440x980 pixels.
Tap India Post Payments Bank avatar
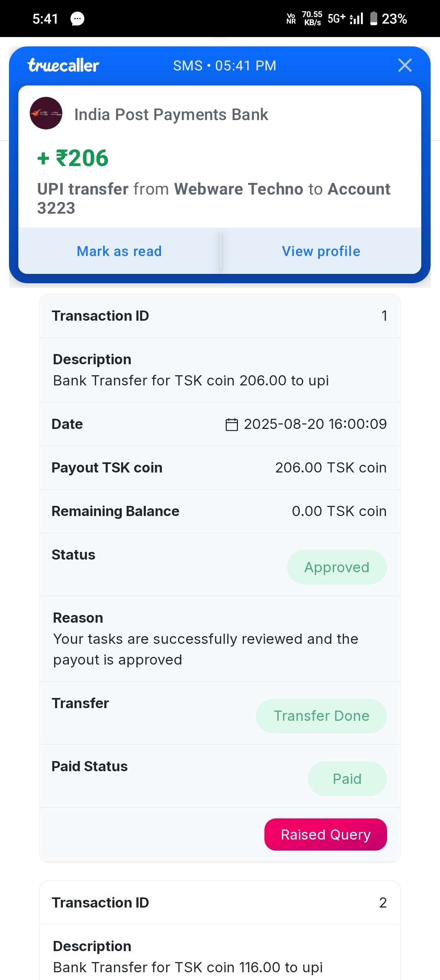[x=46, y=113]
